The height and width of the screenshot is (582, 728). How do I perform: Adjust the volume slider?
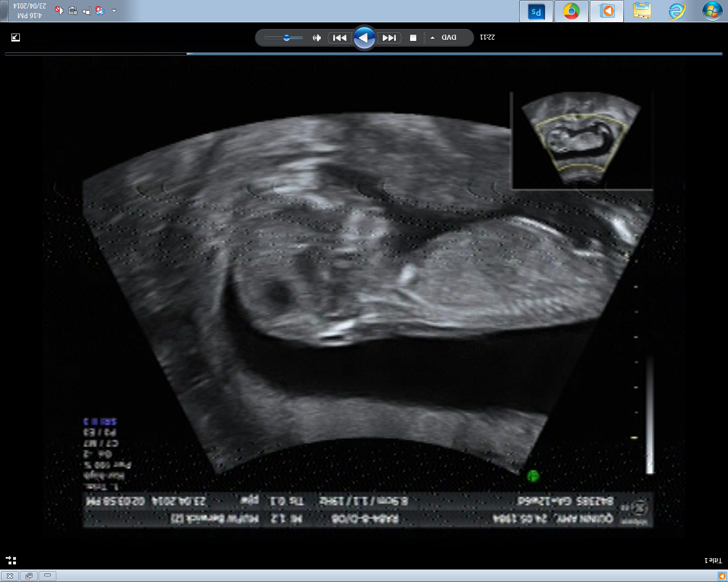[x=286, y=38]
